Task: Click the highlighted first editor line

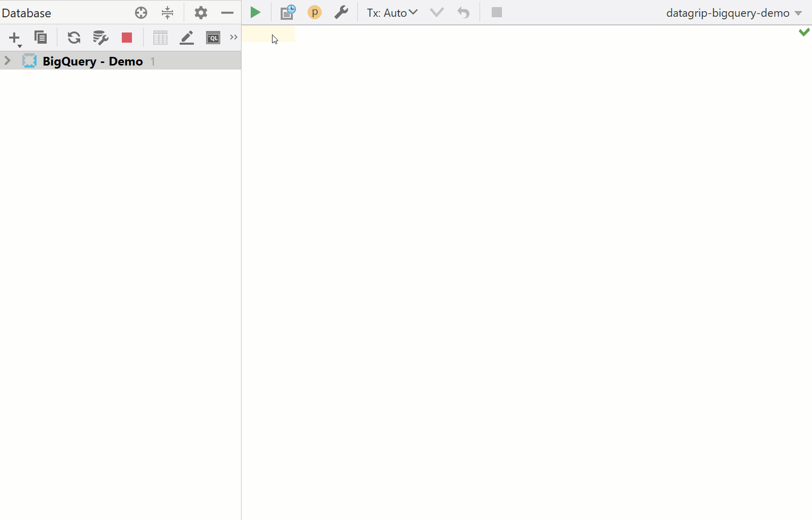Action: (x=268, y=35)
